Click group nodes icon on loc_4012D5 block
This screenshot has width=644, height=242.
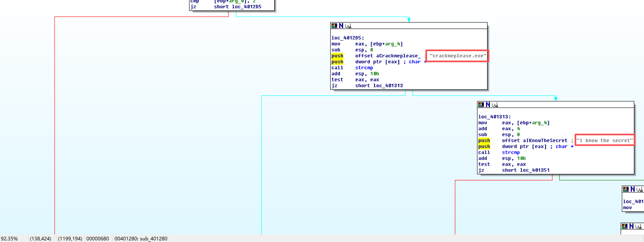coord(348,26)
